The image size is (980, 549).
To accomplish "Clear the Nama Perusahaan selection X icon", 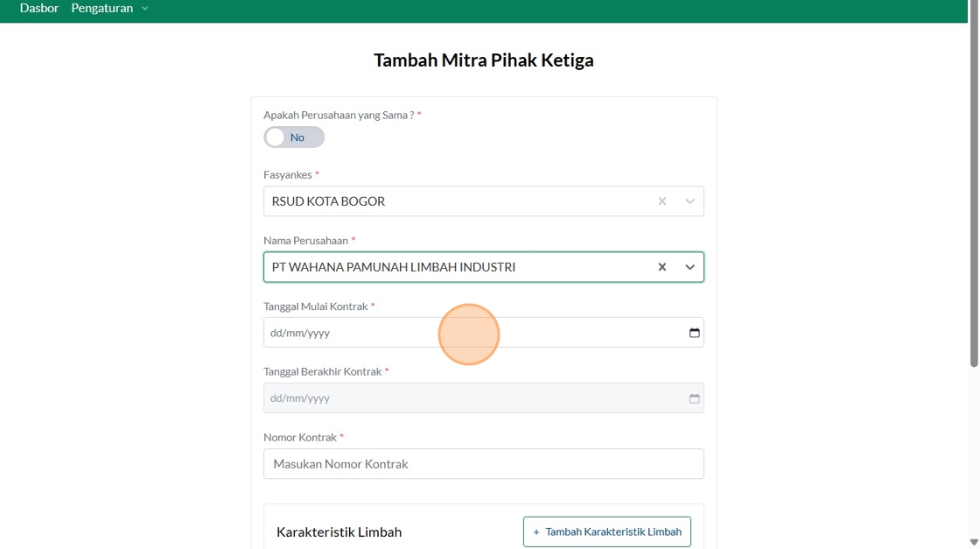I will [x=661, y=267].
